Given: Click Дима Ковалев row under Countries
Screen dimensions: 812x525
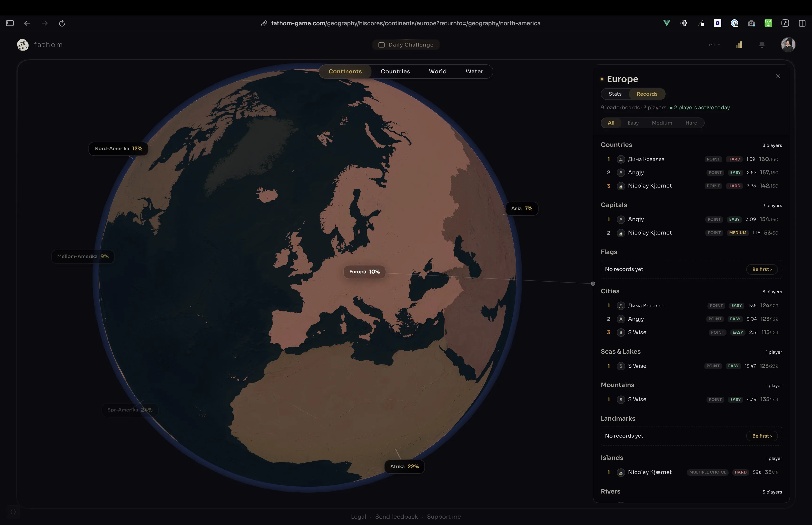Looking at the screenshot, I should coord(691,159).
